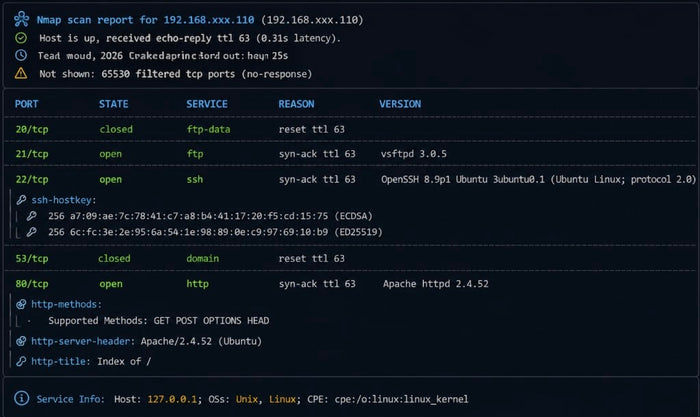Select the PORT column header
Image resolution: width=700 pixels, height=417 pixels.
coord(26,104)
